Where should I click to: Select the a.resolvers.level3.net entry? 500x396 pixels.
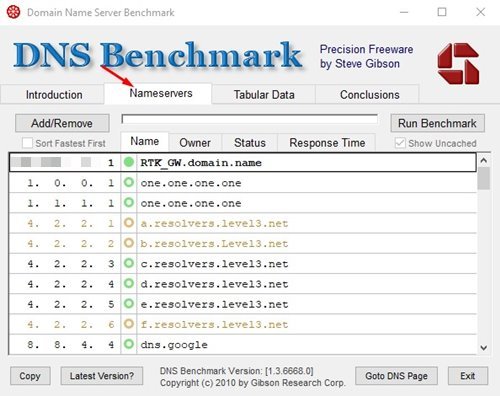(243, 223)
